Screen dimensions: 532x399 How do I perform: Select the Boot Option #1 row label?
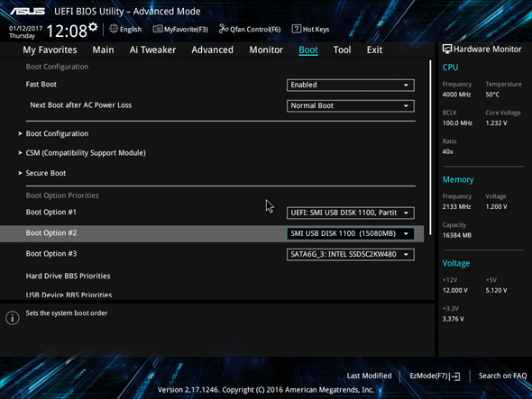pos(51,212)
